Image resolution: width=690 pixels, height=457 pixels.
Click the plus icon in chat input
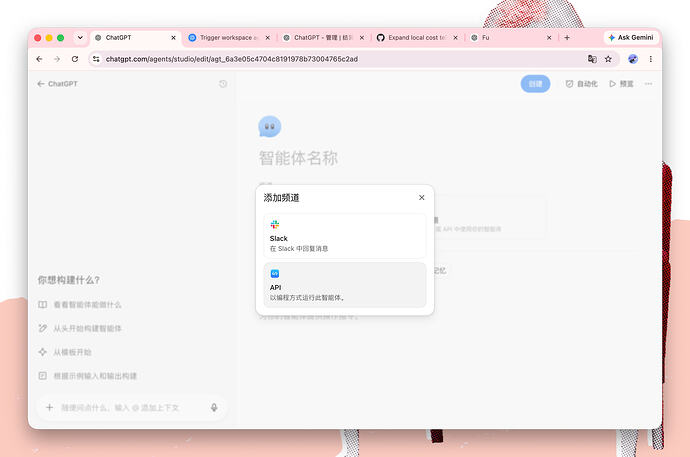click(x=50, y=407)
